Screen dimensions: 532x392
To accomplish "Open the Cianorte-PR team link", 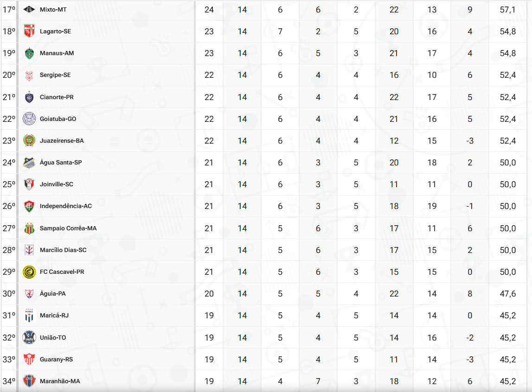I will (x=57, y=97).
